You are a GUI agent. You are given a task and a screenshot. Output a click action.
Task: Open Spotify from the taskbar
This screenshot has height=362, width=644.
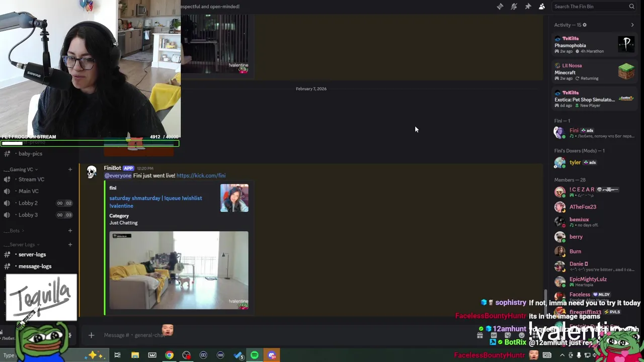click(255, 355)
